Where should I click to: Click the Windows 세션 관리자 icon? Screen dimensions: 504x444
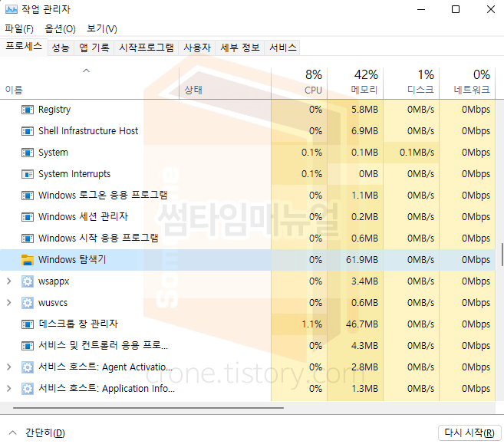click(28, 217)
